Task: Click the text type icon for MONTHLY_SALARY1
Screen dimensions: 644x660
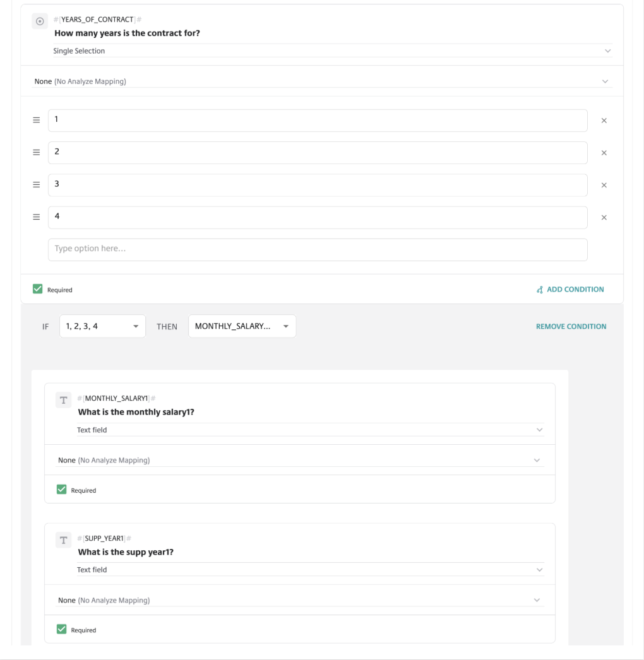Action: click(63, 400)
